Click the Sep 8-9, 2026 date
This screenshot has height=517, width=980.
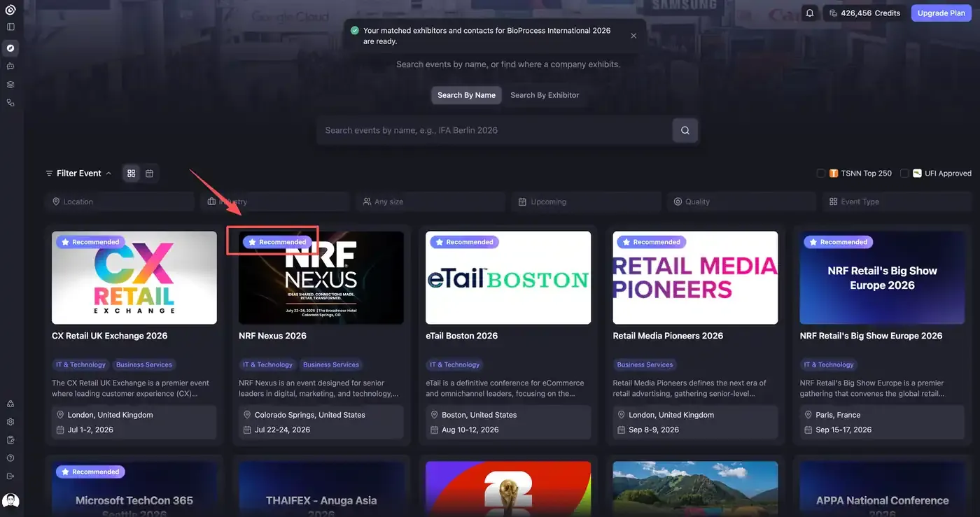tap(654, 430)
